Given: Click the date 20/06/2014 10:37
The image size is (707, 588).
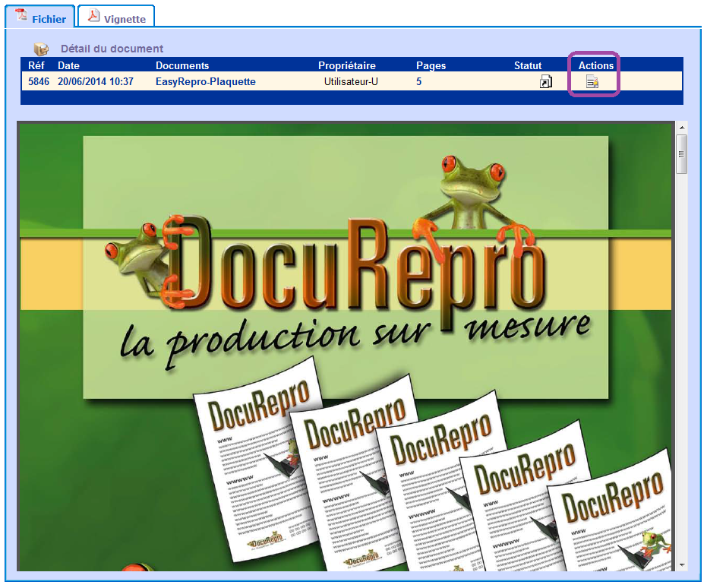Looking at the screenshot, I should pyautogui.click(x=96, y=81).
